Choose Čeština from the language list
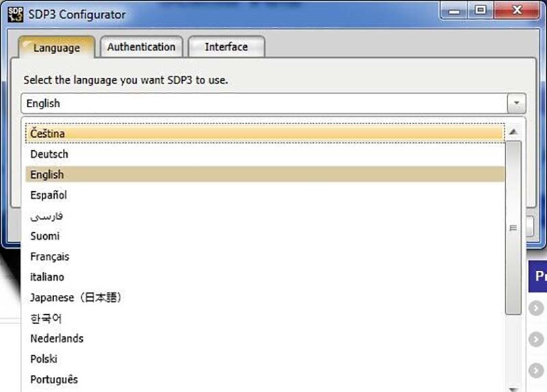This screenshot has height=392, width=547. (265, 133)
